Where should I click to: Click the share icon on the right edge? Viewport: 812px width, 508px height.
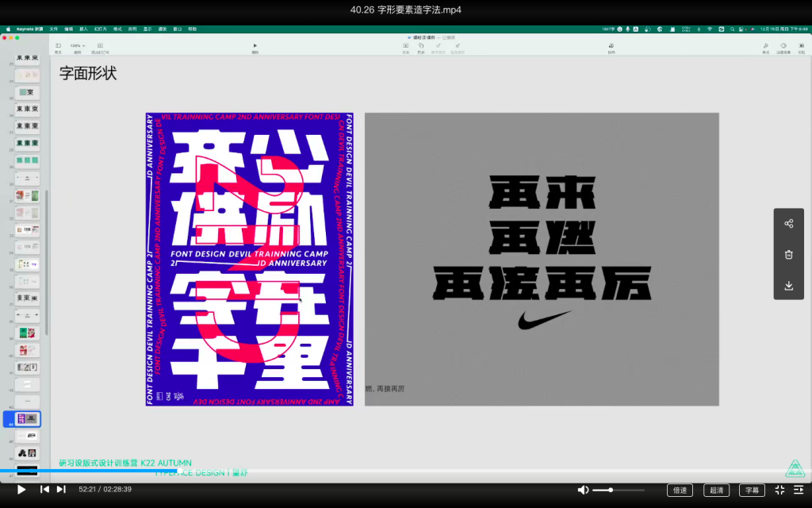click(789, 223)
